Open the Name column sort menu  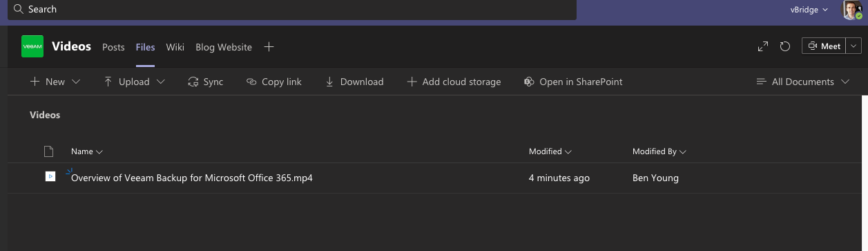coord(87,151)
